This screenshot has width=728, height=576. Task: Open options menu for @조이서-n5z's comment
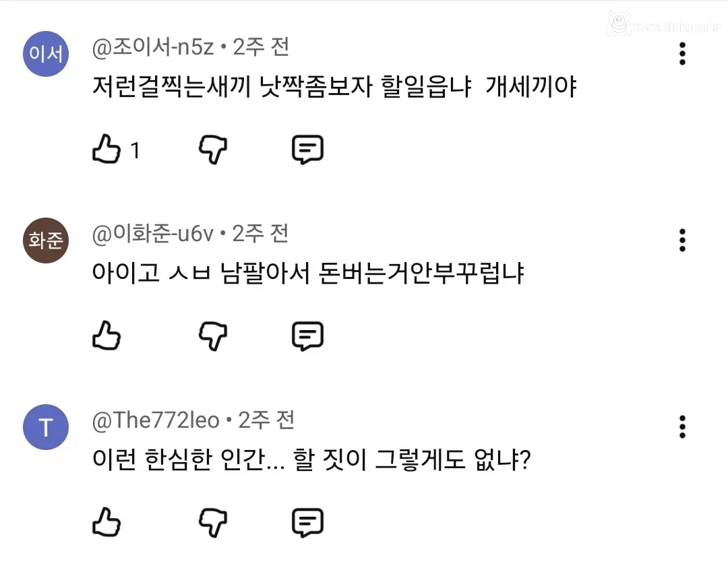(682, 54)
